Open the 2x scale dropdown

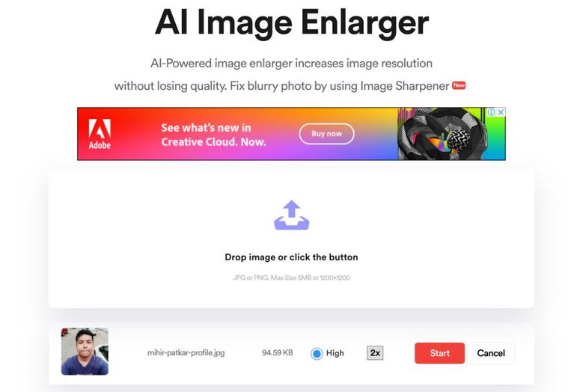(375, 353)
